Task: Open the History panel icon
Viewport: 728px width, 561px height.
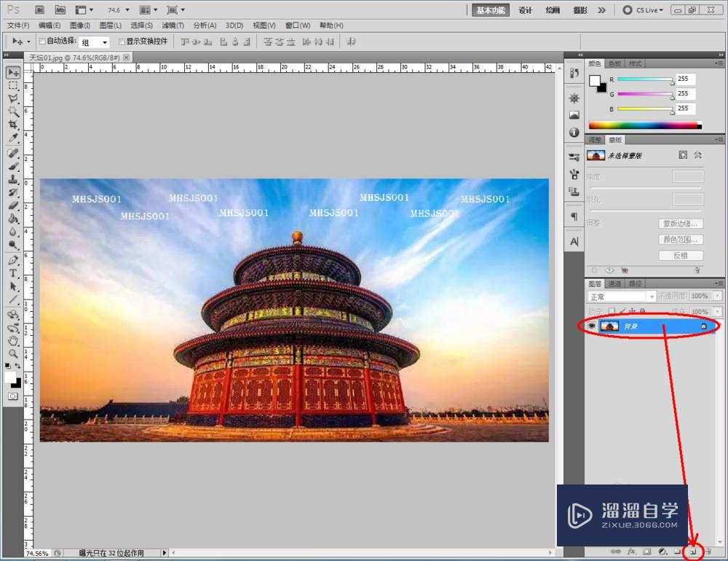Action: (574, 73)
